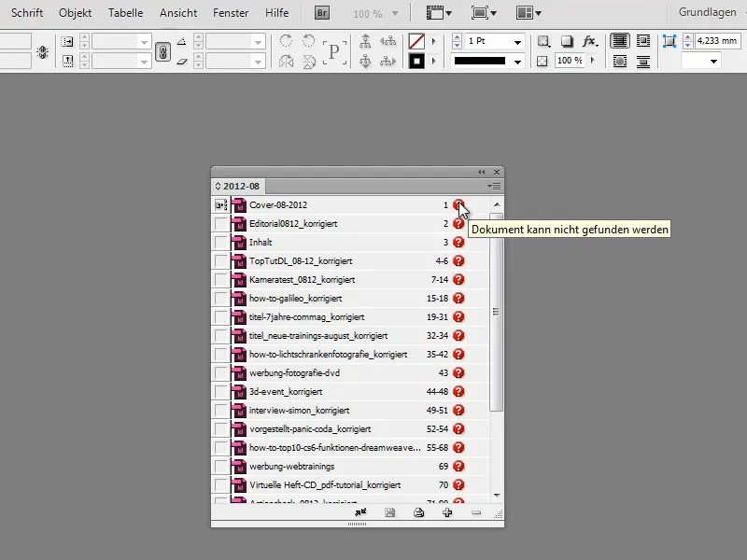Remove selected document with the minus icon
Viewport: 747px width, 560px height.
pyautogui.click(x=476, y=511)
